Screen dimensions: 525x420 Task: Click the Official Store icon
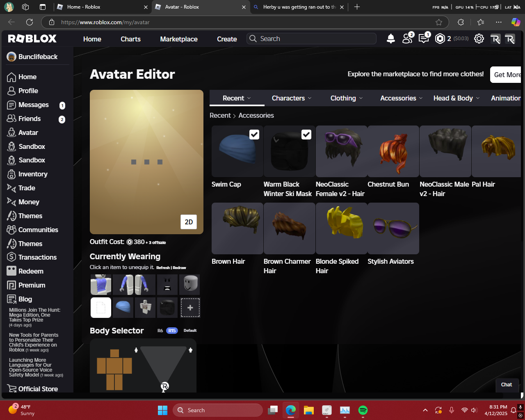coord(11,389)
